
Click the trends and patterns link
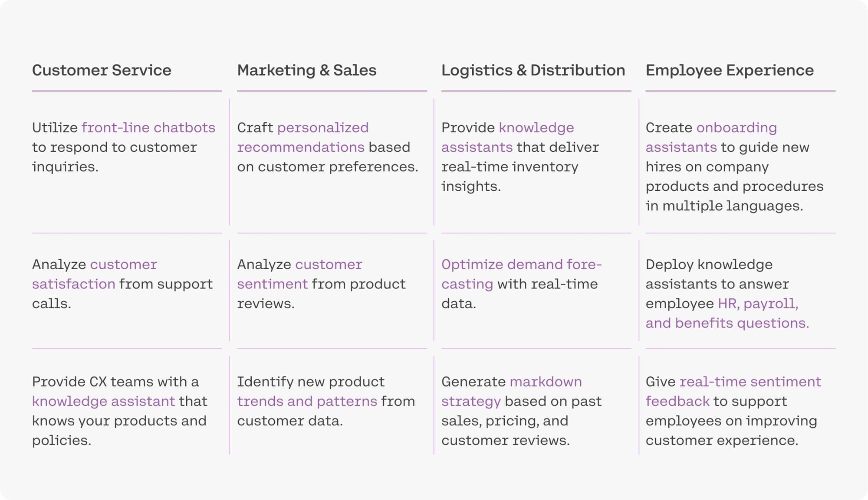pos(307,401)
